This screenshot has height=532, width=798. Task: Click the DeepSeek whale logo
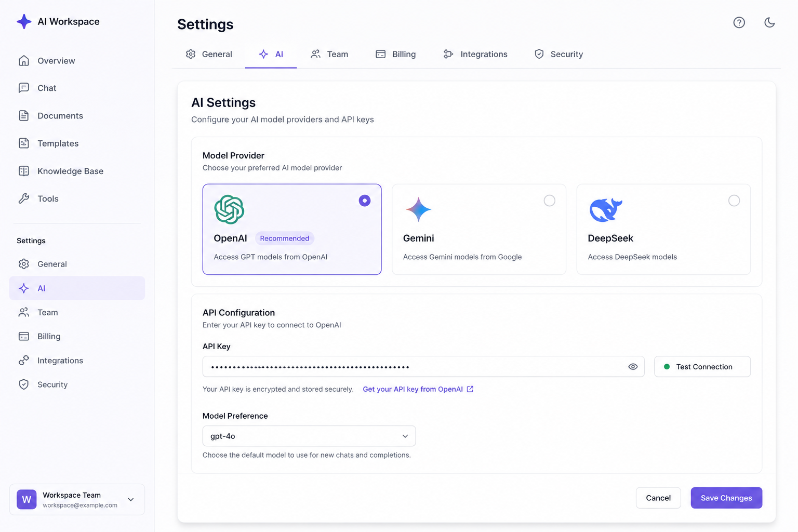pyautogui.click(x=606, y=210)
